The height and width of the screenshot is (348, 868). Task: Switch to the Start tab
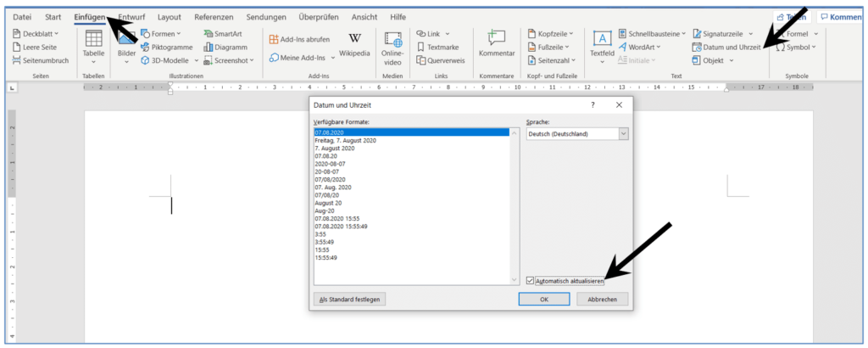pos(53,17)
